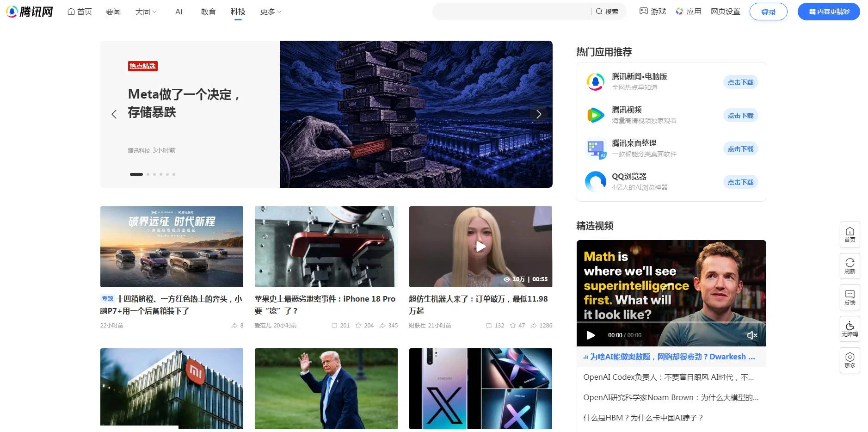The height and width of the screenshot is (432, 868).
Task: Click the 登录 button
Action: click(769, 12)
